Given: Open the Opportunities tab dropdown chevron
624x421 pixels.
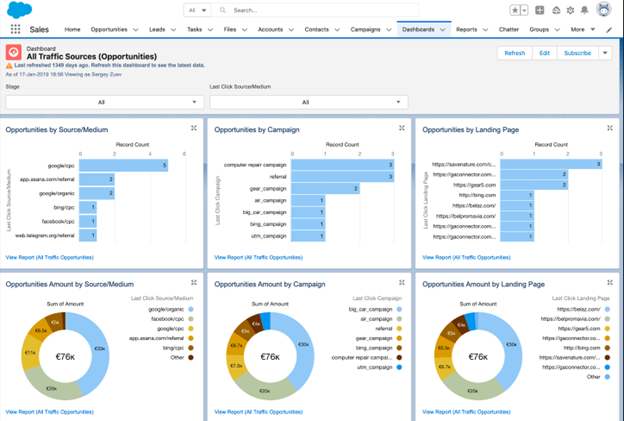Looking at the screenshot, I should 136,30.
